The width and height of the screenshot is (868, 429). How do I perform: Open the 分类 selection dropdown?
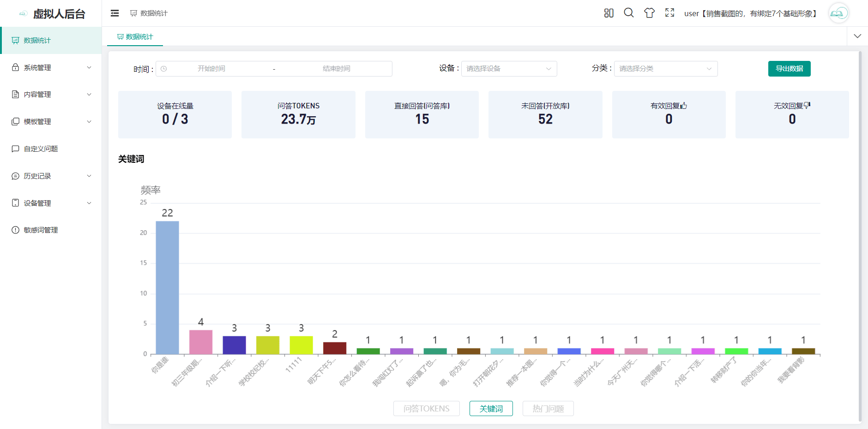pos(665,69)
